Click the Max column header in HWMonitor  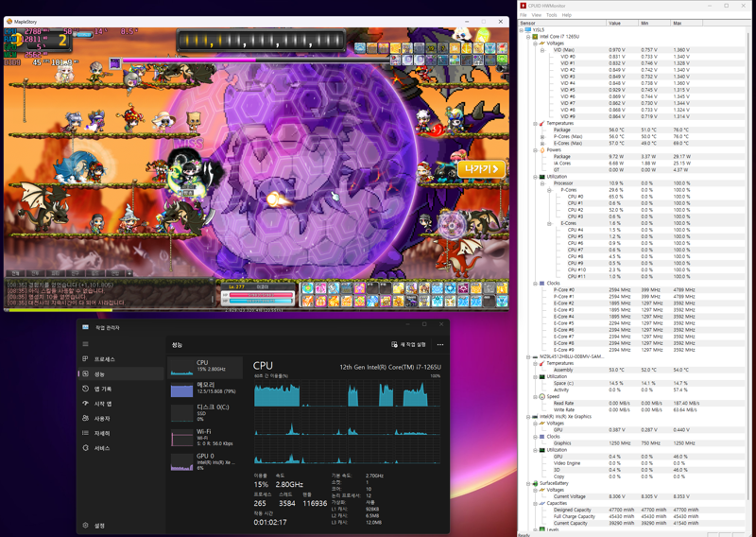[x=687, y=23]
